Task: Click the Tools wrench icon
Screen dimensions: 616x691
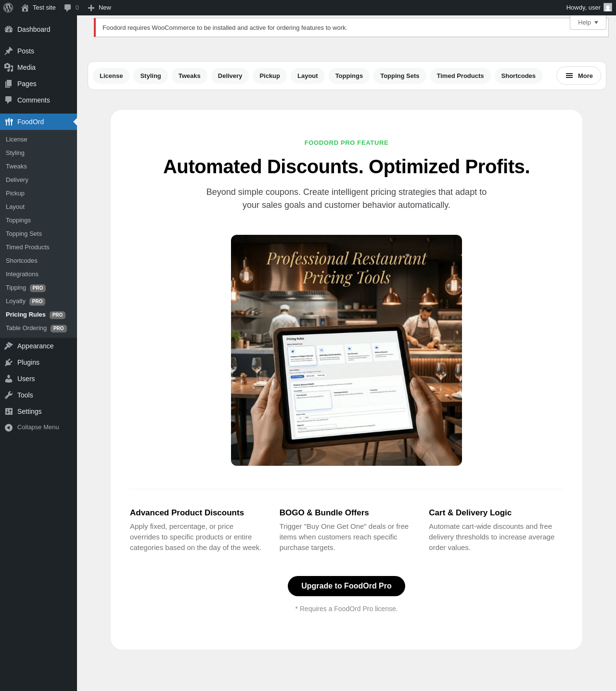Action: (x=9, y=395)
